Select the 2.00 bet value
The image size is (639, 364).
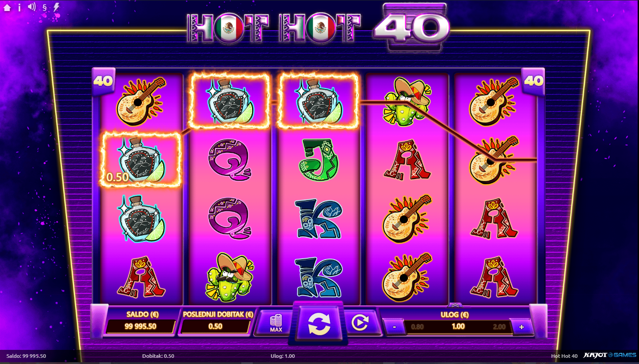coord(499,327)
